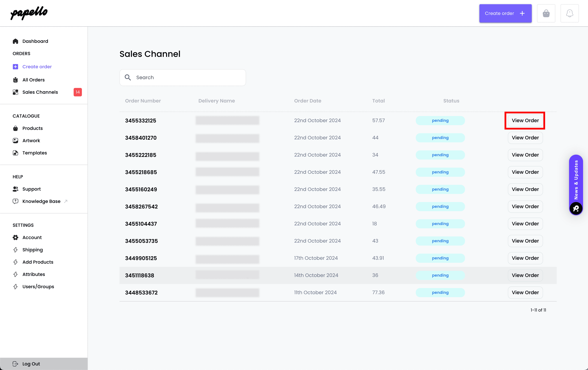The image size is (588, 370).
Task: Open the Dashboard page
Action: tap(35, 41)
